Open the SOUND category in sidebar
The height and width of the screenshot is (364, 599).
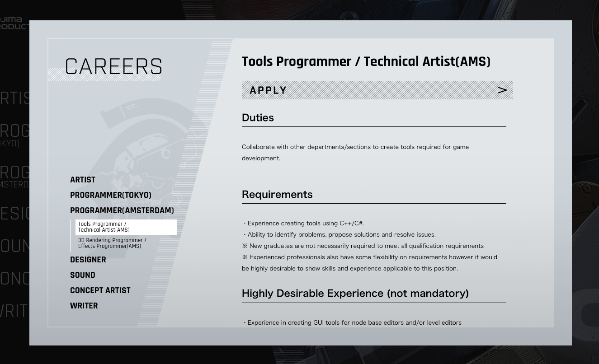click(83, 275)
